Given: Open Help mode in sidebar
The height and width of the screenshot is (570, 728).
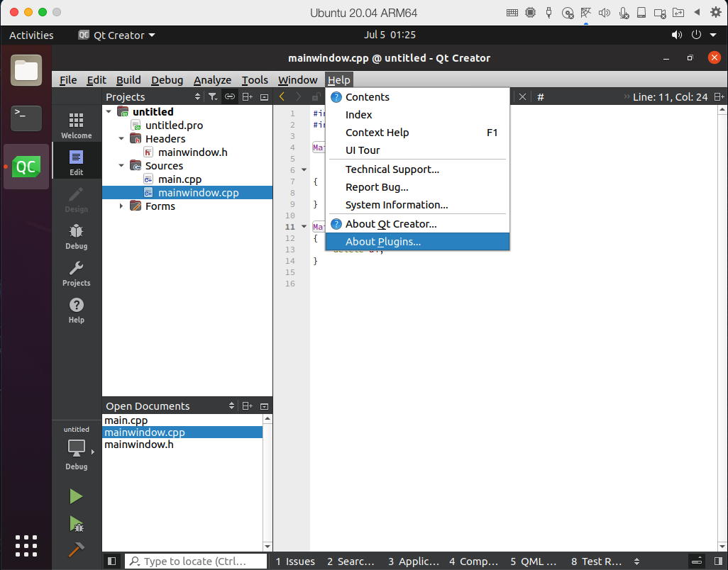Looking at the screenshot, I should click(76, 311).
